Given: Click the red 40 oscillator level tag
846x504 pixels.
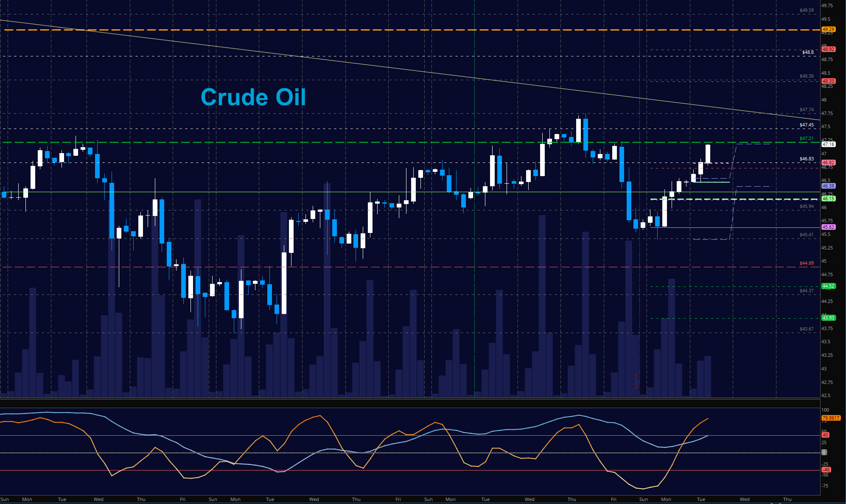Looking at the screenshot, I should coord(825,435).
